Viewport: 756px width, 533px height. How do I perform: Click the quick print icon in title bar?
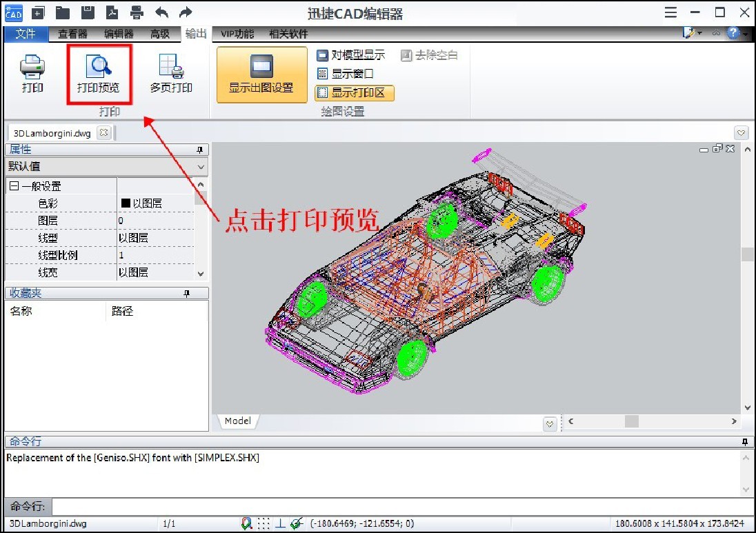[x=137, y=13]
